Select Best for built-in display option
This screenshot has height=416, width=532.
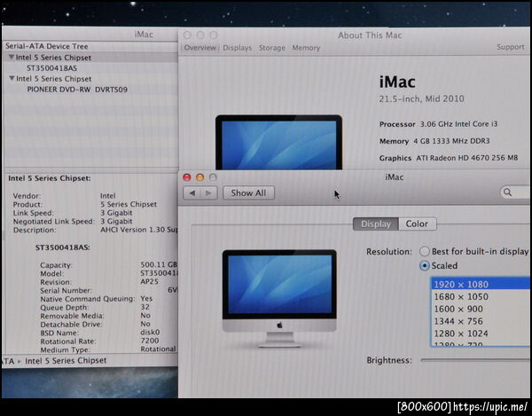(425, 251)
